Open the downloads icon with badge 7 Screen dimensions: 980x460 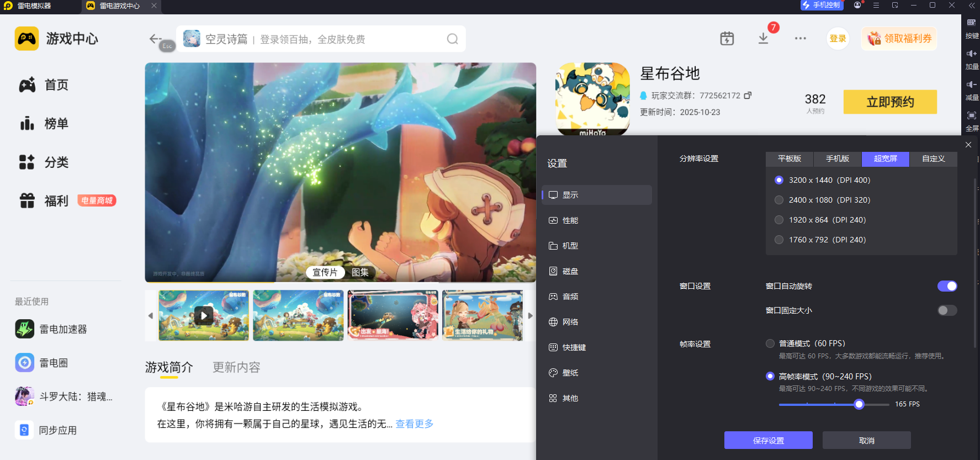click(x=763, y=38)
